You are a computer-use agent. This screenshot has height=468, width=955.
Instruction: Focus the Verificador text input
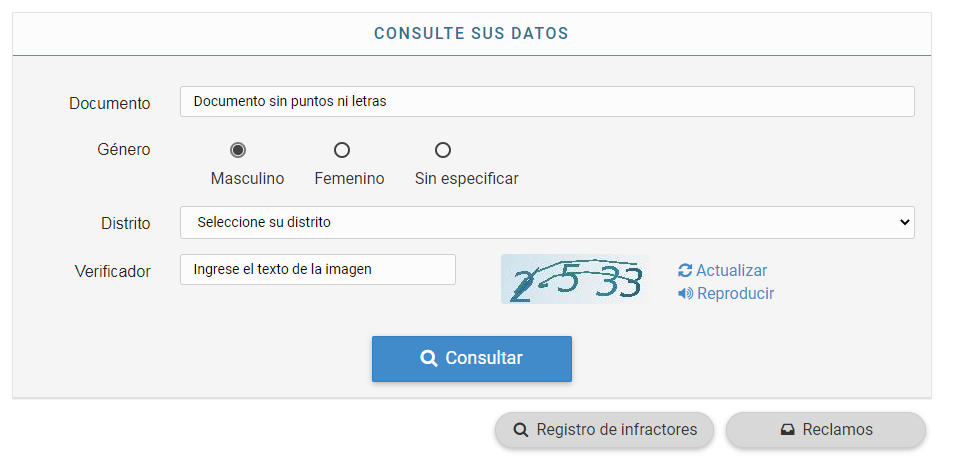[x=318, y=269]
